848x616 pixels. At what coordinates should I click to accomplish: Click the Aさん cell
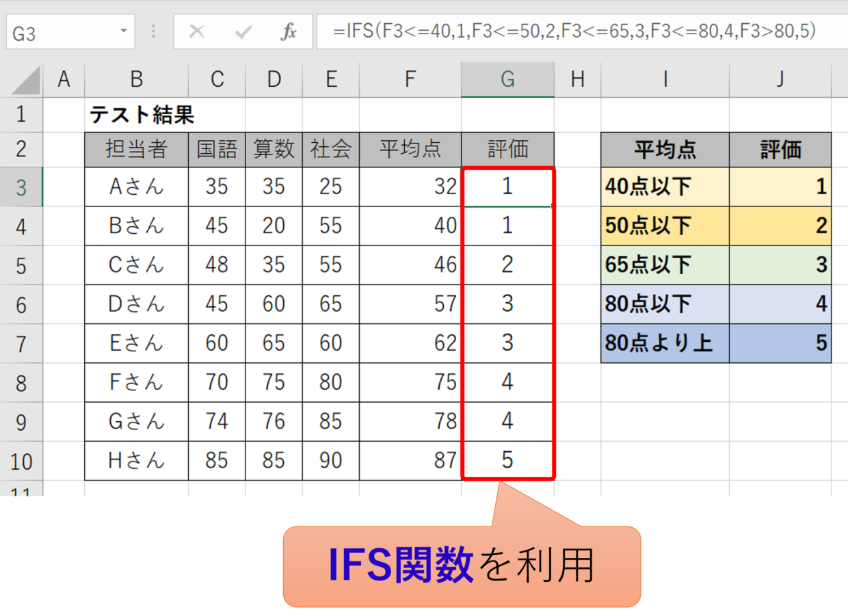137,187
